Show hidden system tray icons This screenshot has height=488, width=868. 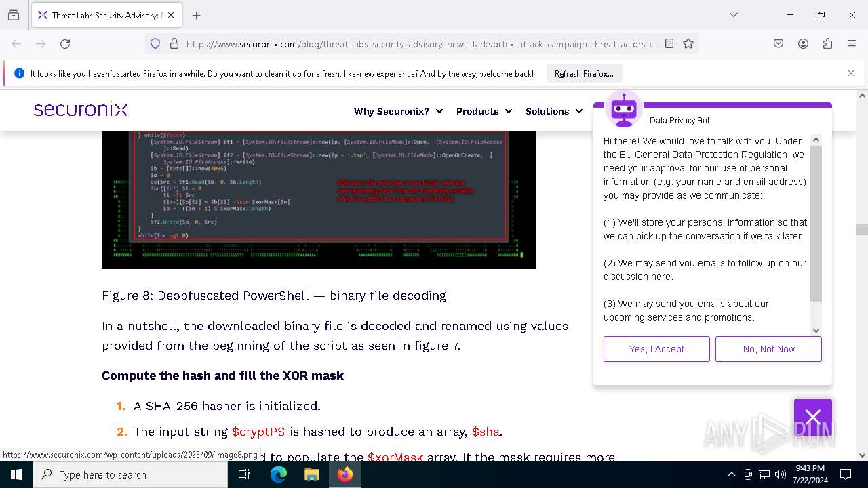click(731, 474)
